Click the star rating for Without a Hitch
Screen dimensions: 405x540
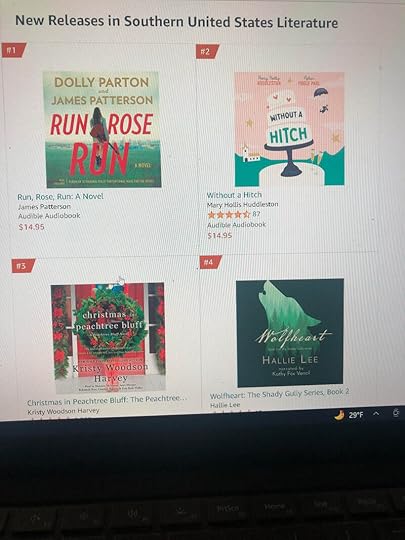[x=229, y=215]
